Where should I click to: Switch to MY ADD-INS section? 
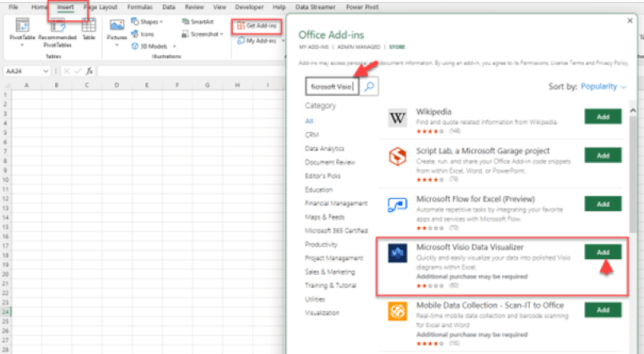(314, 47)
